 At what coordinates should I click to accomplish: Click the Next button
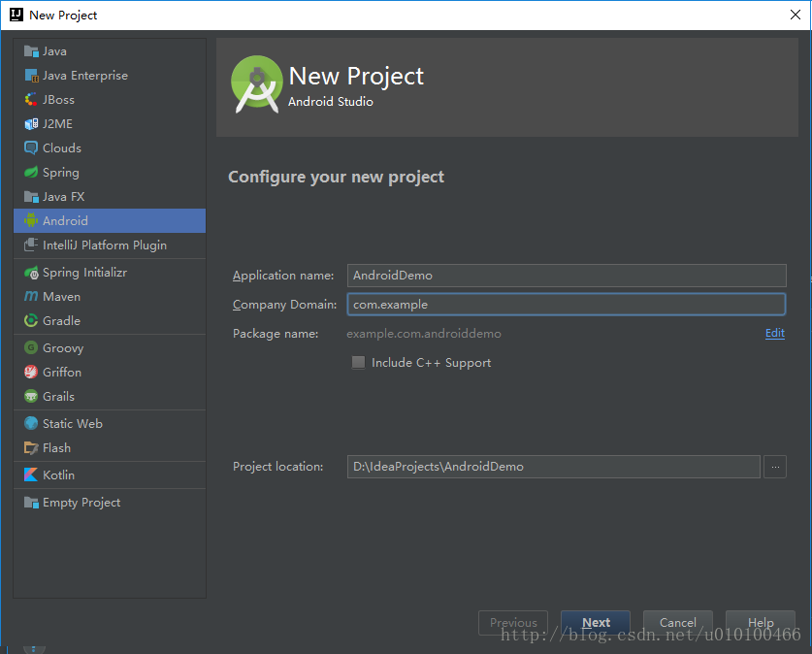[596, 623]
